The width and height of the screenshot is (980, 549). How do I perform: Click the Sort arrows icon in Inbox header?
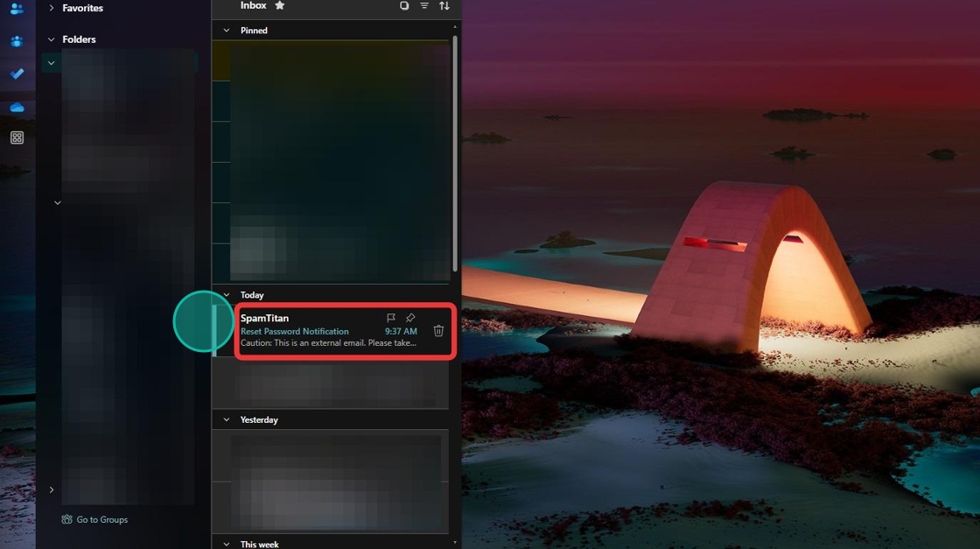click(444, 6)
